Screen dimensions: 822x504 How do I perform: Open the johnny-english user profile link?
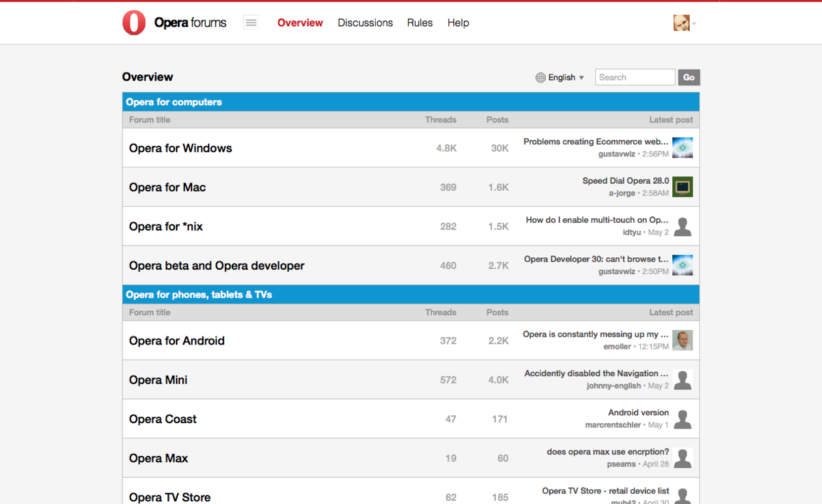tap(614, 386)
